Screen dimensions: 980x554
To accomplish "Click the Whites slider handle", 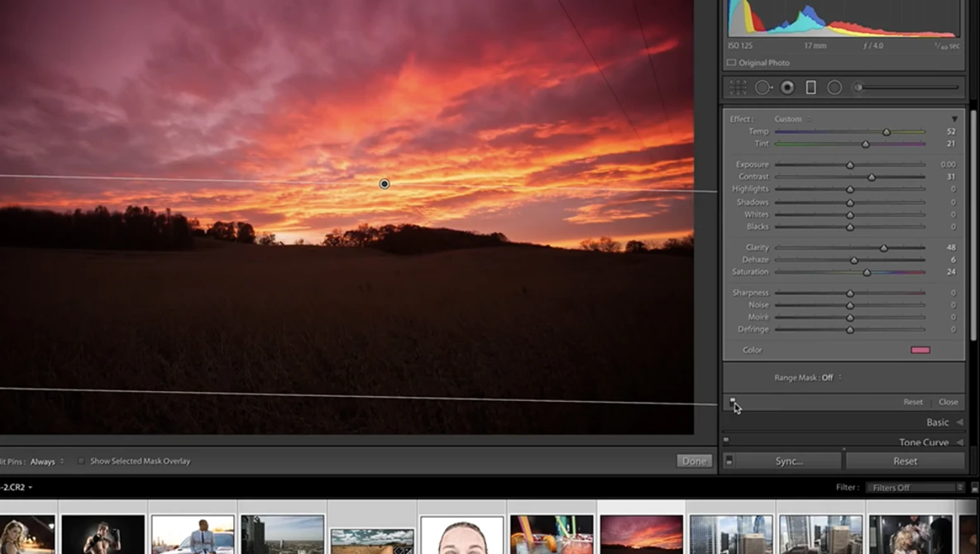I will [850, 215].
